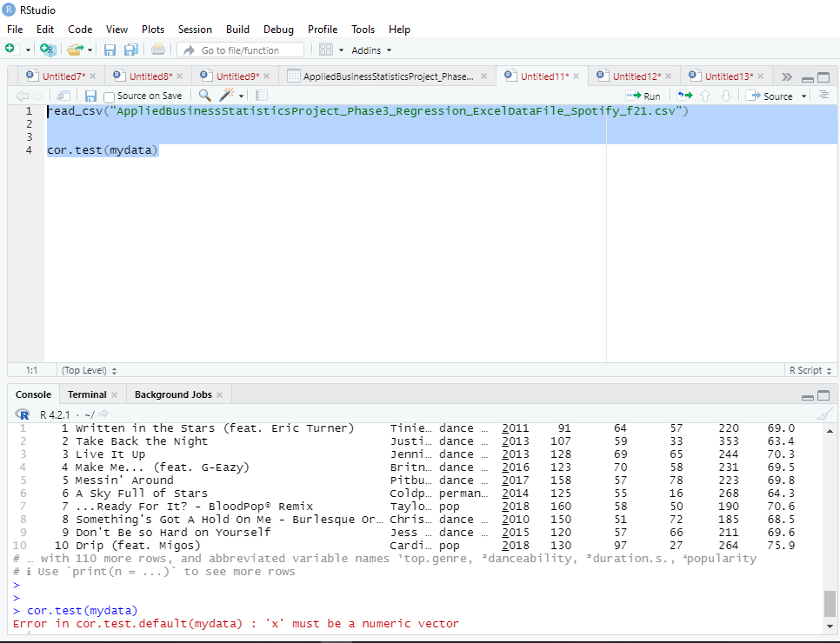Click the Go to file/function field
The height and width of the screenshot is (643, 840).
[241, 50]
